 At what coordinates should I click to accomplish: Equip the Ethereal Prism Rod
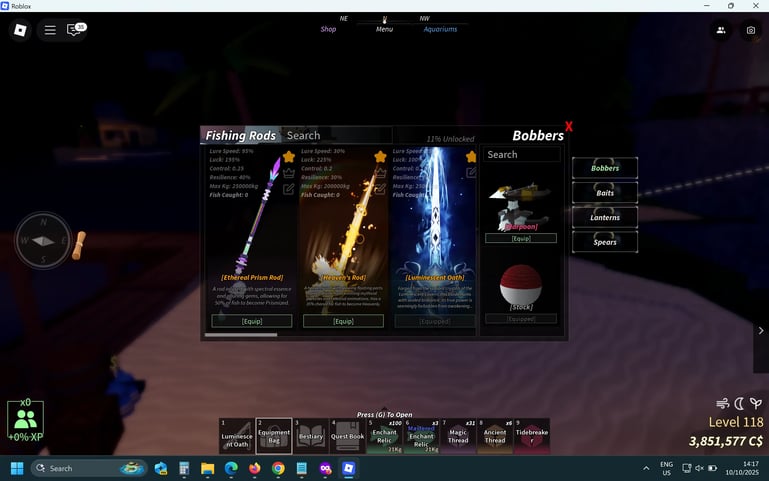pos(252,321)
